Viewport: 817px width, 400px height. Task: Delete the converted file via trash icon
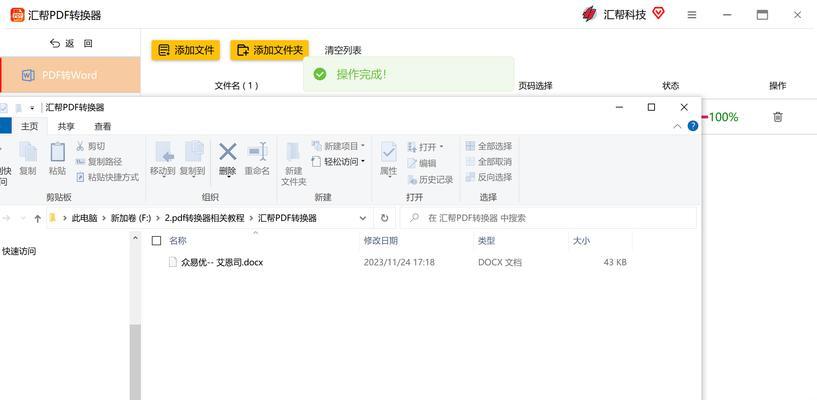pos(777,117)
